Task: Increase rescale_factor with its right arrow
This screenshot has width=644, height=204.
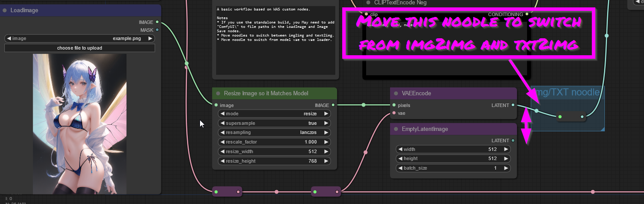Action: point(326,142)
